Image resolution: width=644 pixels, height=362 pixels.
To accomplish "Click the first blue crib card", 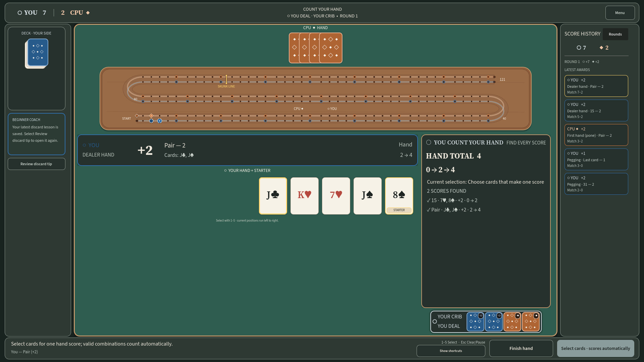I will 475,322.
